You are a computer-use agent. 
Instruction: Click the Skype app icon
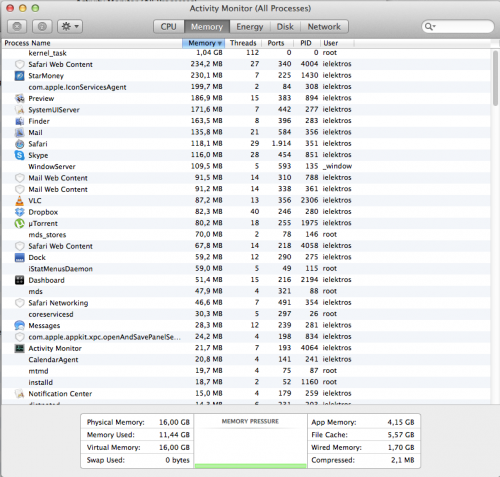coord(20,155)
